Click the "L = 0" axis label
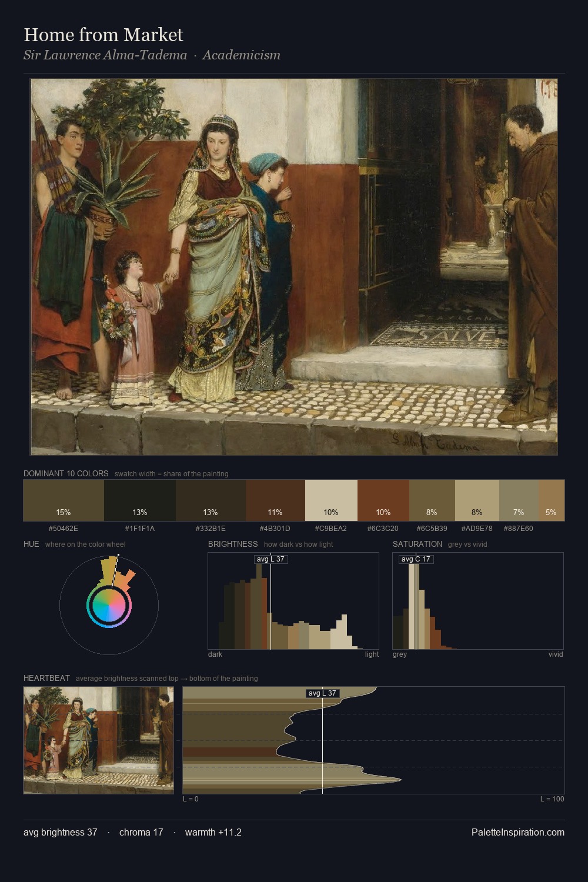Viewport: 588px width, 882px height. coord(191,799)
